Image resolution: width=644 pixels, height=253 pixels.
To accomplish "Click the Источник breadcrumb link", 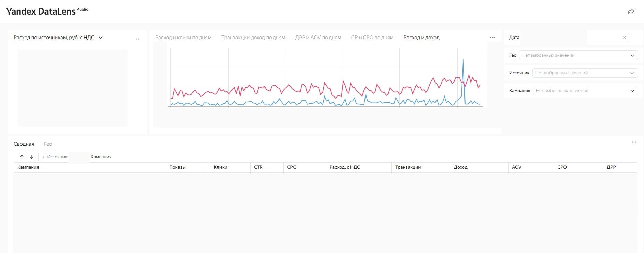I will [57, 157].
